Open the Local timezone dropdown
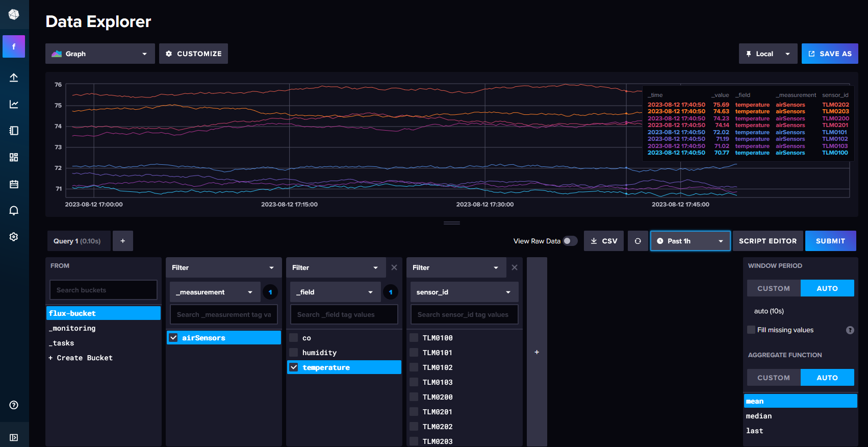 [x=768, y=54]
